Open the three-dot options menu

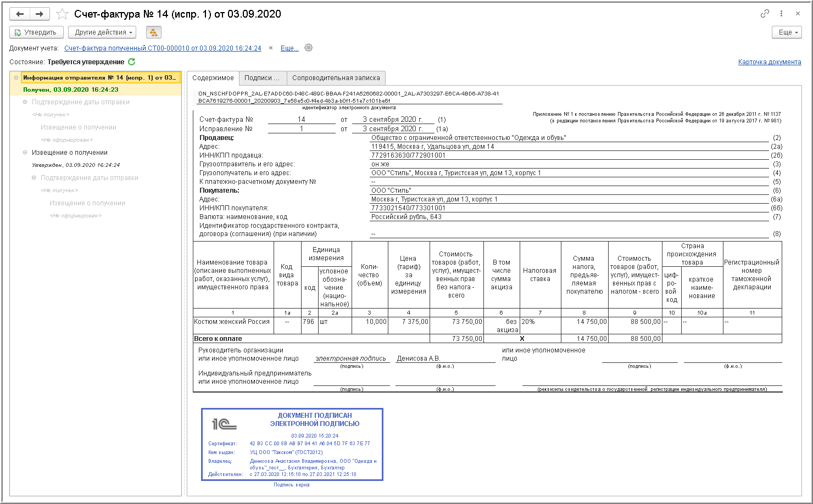coord(781,14)
